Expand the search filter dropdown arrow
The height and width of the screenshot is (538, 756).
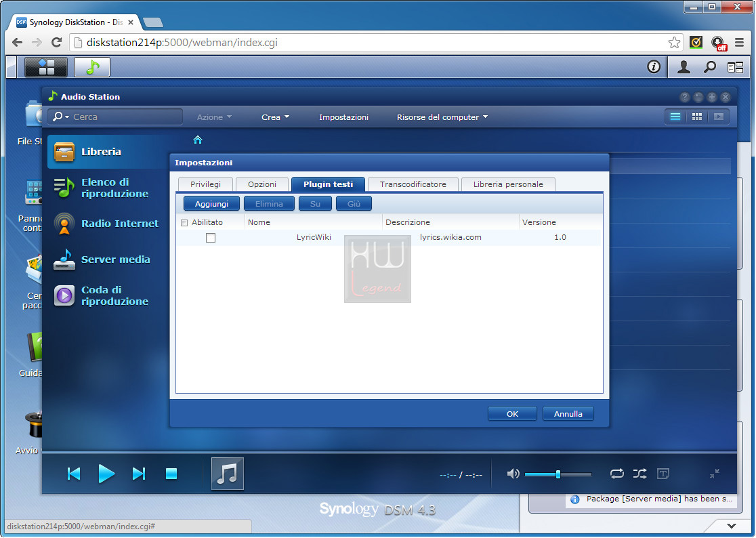point(67,117)
